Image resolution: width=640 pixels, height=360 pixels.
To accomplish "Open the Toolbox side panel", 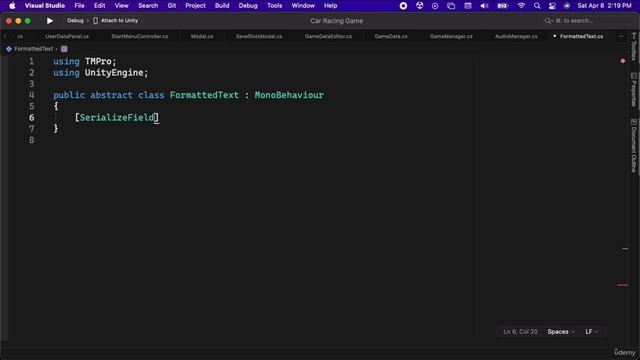I will tap(634, 47).
